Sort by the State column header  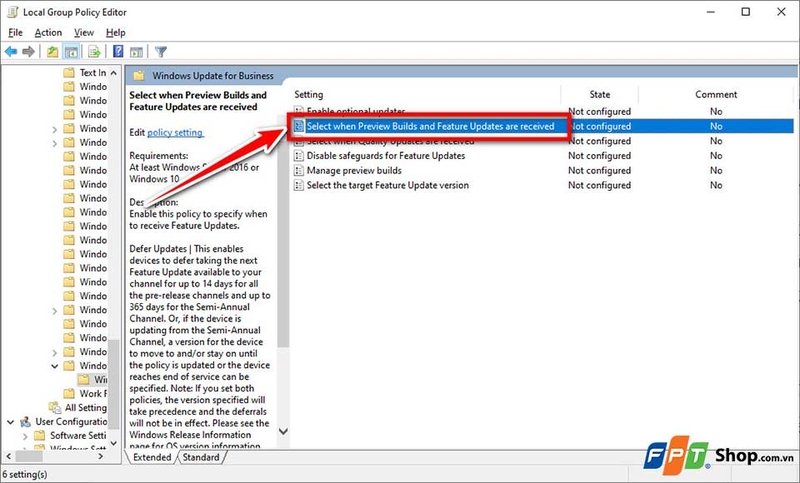[599, 94]
